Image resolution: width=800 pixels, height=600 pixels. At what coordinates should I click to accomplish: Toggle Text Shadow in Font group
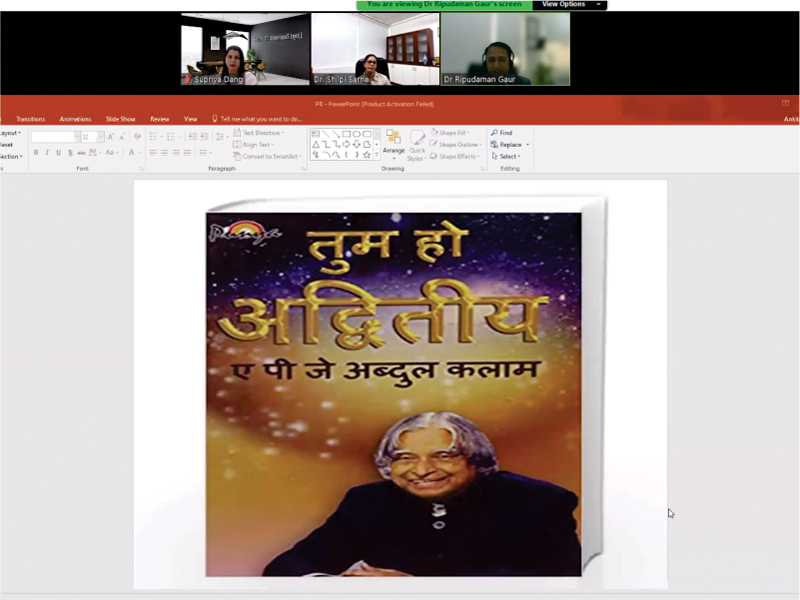click(x=70, y=153)
